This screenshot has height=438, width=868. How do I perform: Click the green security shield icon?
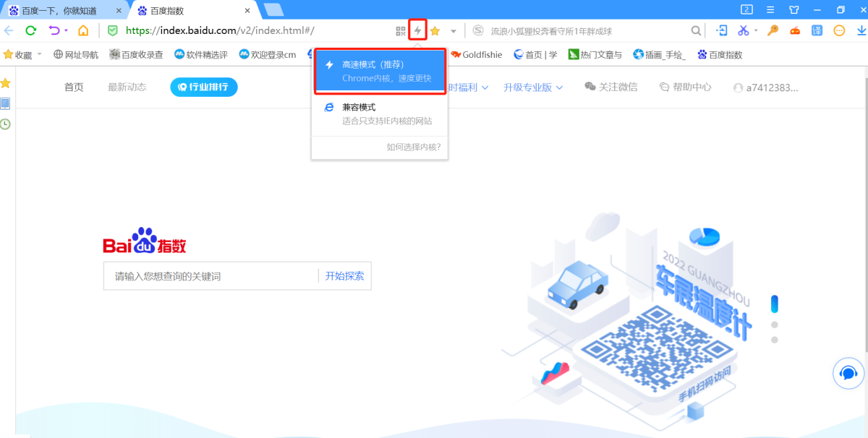tap(112, 30)
